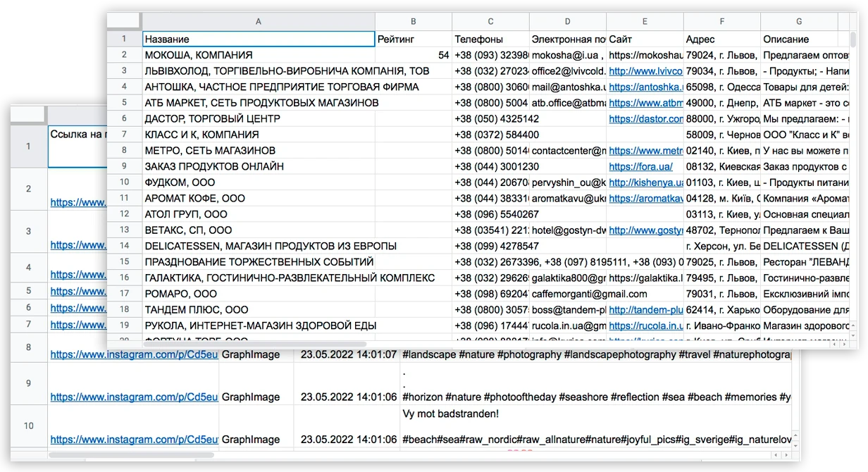This screenshot has height=472, width=868.
Task: Select the rating cell containing 54
Action: click(x=413, y=55)
